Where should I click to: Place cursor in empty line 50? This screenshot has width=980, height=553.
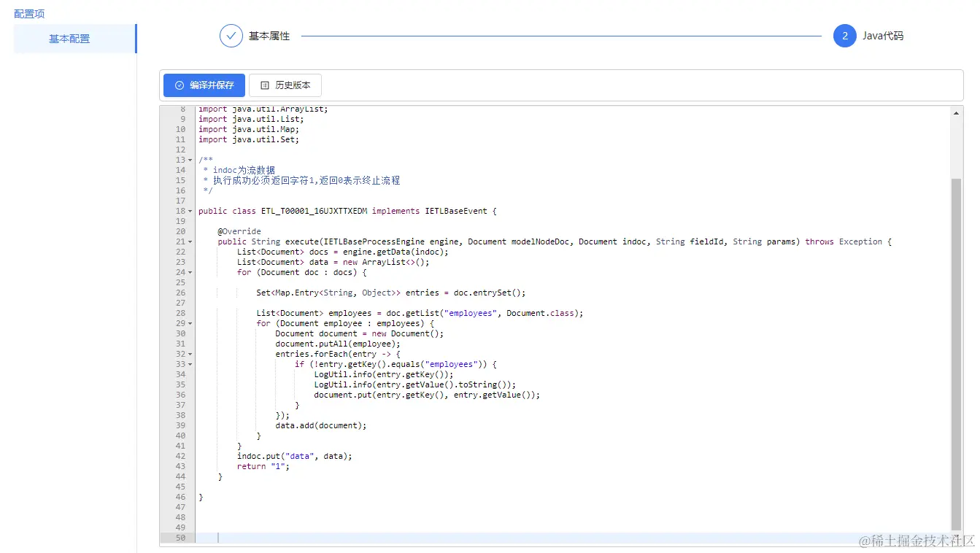(573, 538)
